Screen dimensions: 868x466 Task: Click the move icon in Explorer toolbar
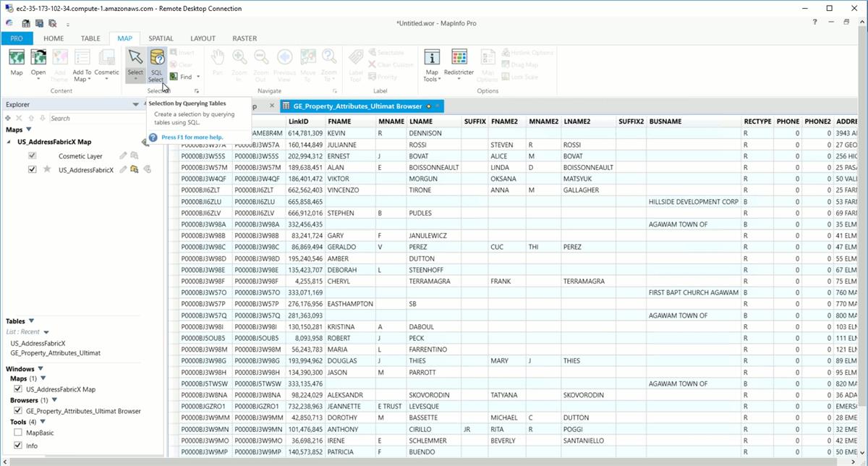(x=8, y=118)
